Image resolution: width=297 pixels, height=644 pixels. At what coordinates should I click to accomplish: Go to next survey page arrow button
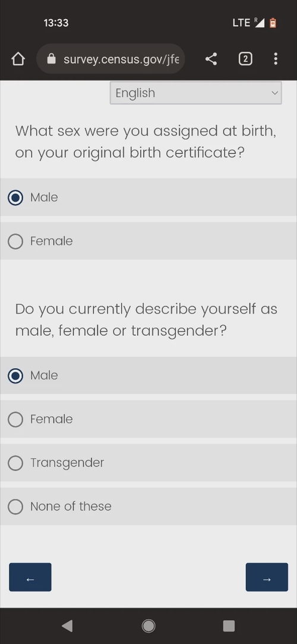click(x=267, y=577)
